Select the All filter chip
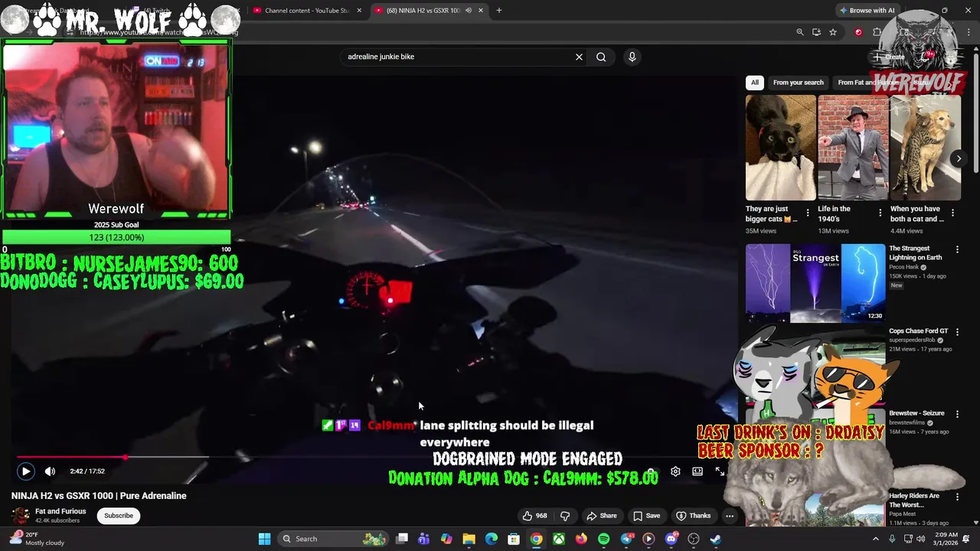This screenshot has width=980, height=551. (755, 83)
